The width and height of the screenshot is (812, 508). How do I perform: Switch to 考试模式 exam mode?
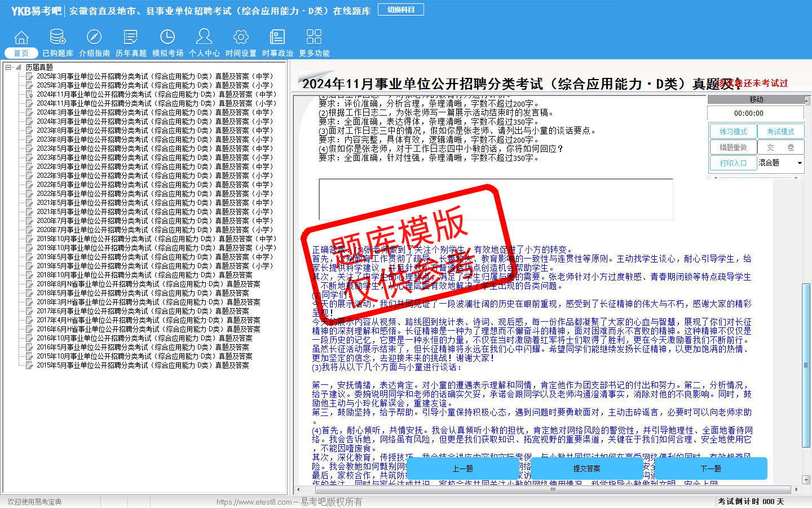click(780, 132)
